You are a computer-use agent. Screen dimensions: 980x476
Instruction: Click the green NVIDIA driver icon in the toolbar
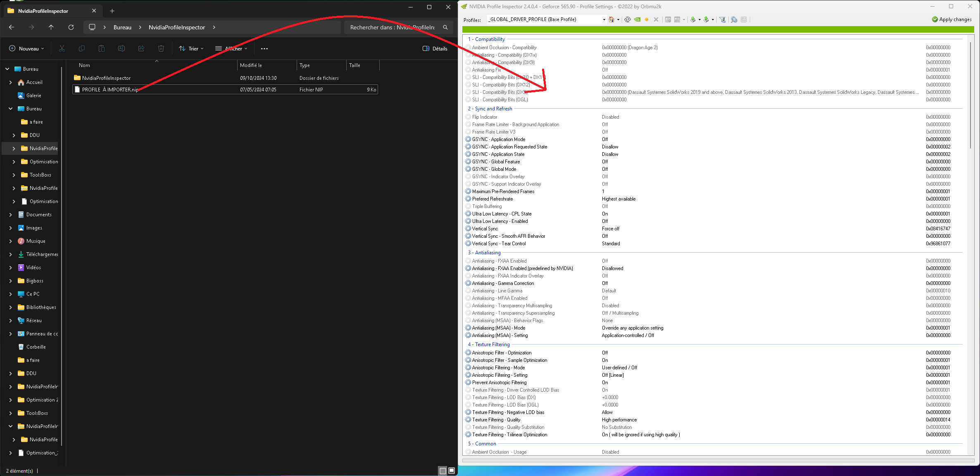[x=637, y=19]
